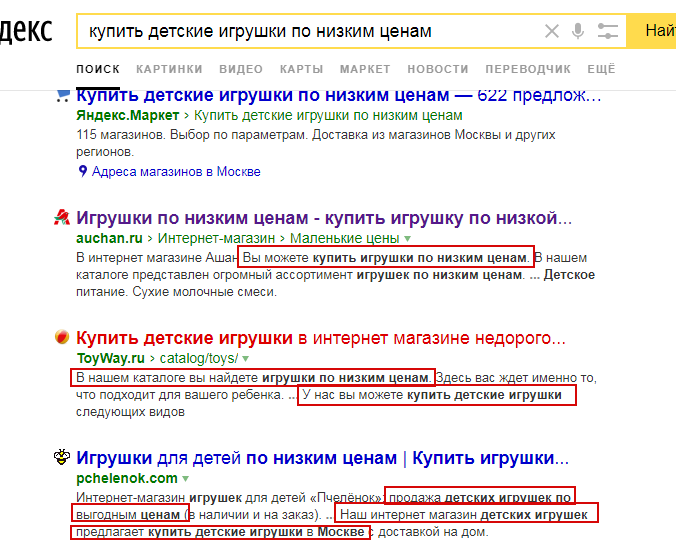
Task: Click snippet 'В нашем каталоге вы найдете'
Action: tap(167, 378)
